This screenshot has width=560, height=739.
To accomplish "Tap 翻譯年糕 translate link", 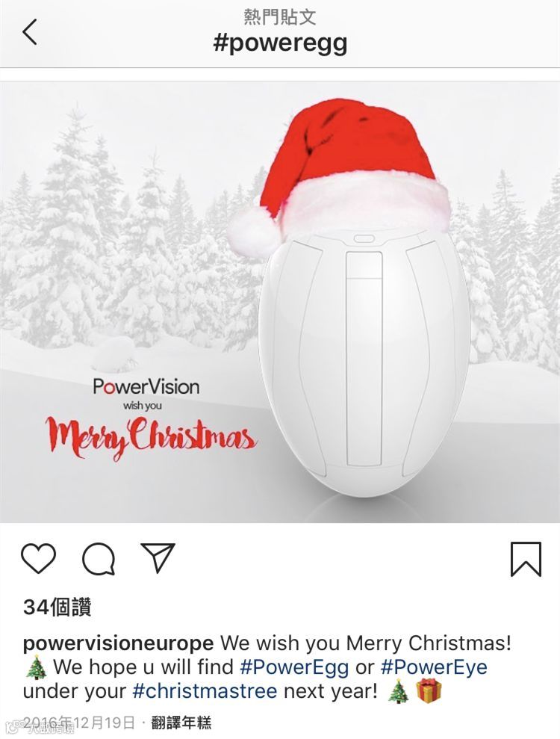I will coord(181,722).
